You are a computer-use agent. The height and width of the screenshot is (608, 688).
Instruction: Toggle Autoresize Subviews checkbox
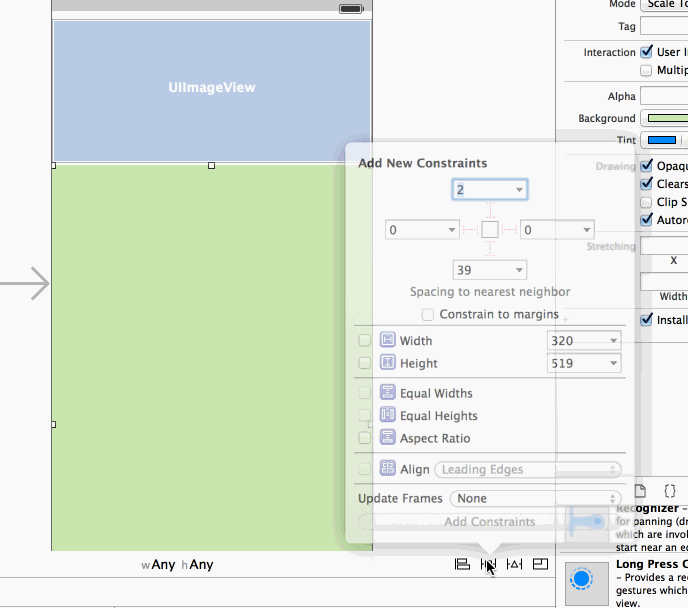(646, 219)
